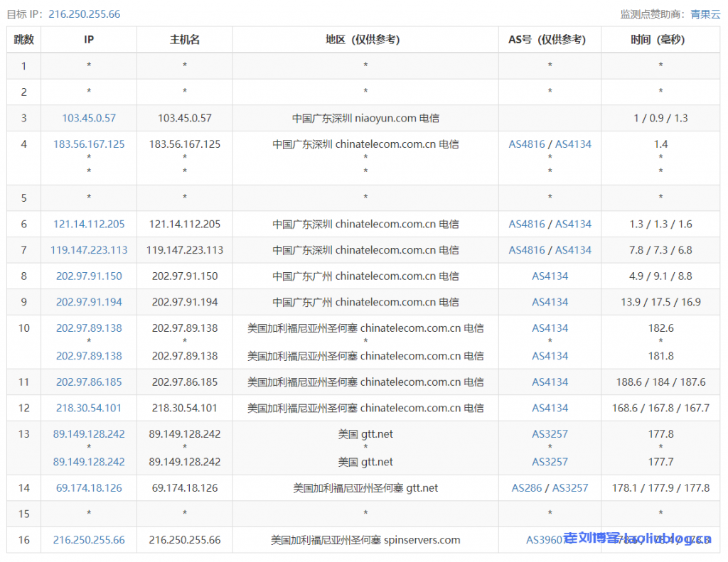Open IP link 202.97.91.194 in hop 9
Screen dimensions: 728x562
pos(89,302)
